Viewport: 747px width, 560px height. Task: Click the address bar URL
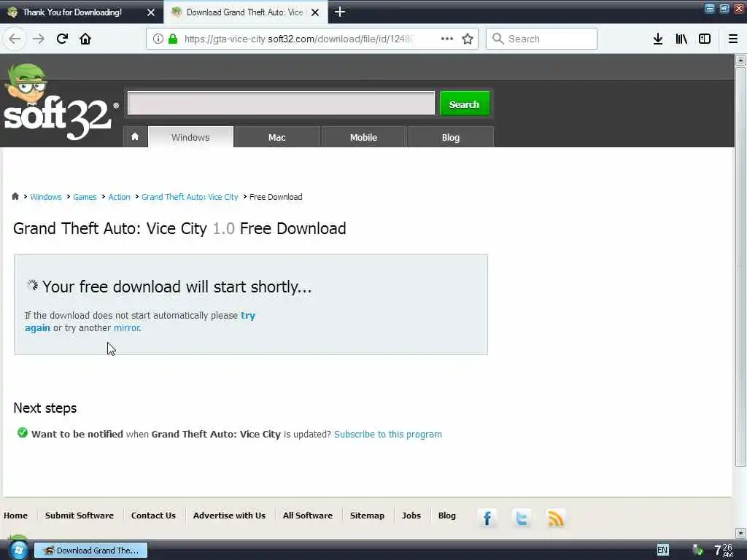coord(298,39)
